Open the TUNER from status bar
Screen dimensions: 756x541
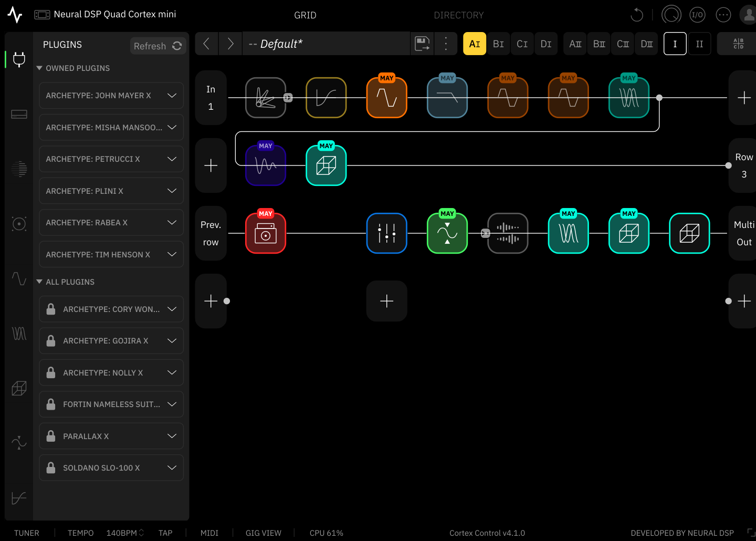point(27,533)
